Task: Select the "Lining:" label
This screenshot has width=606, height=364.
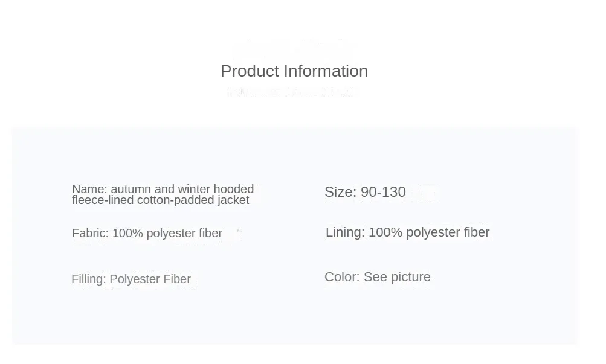Action: coord(345,232)
